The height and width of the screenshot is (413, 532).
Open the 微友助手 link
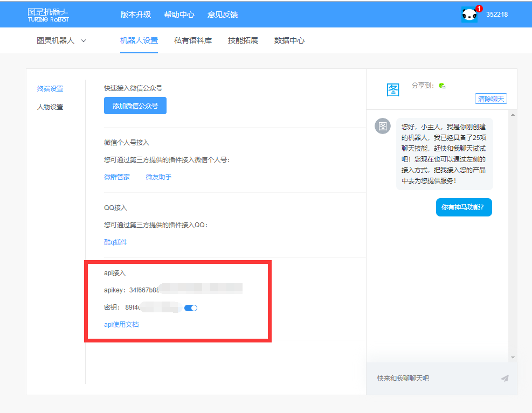[x=158, y=177]
